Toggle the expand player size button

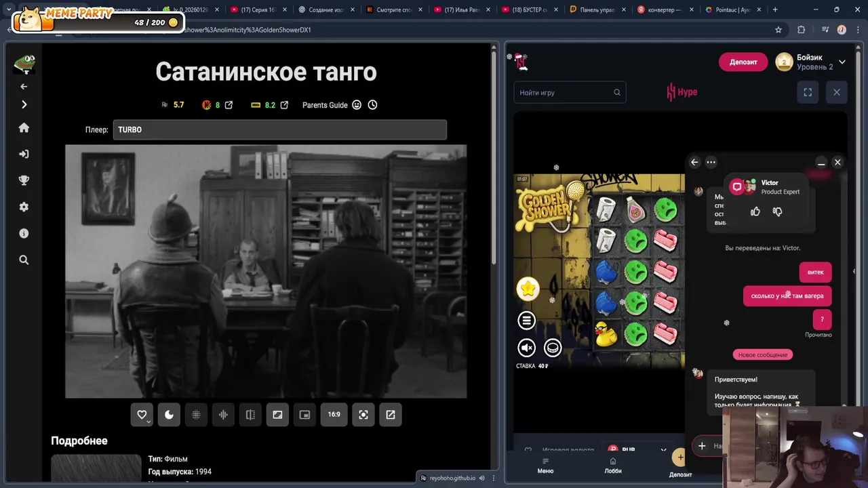[x=277, y=415]
